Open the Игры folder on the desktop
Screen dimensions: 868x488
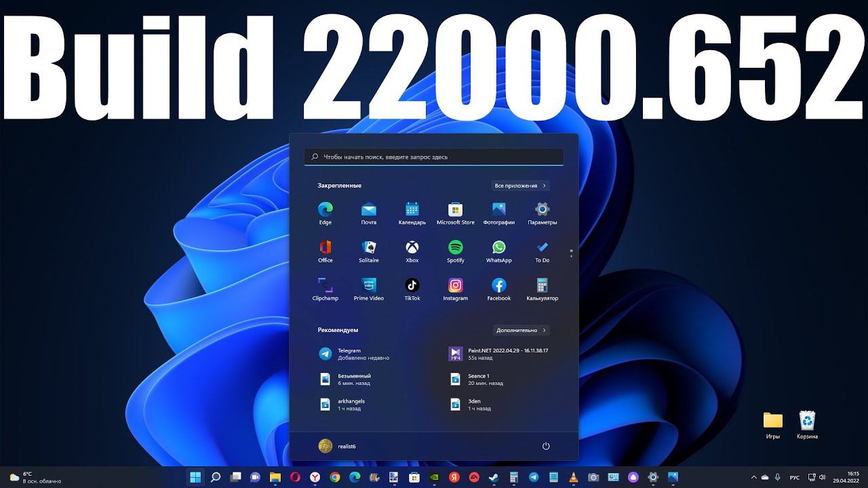773,426
